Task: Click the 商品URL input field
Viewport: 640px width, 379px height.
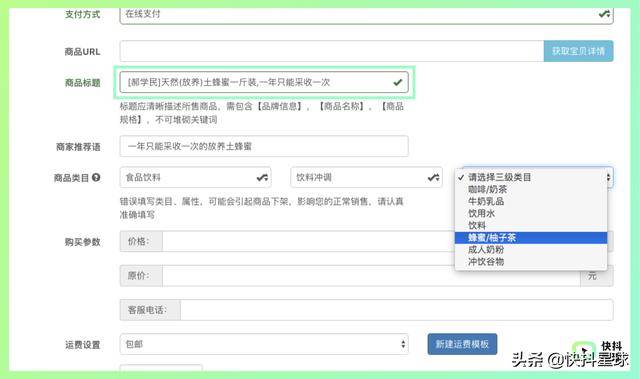Action: pyautogui.click(x=331, y=51)
